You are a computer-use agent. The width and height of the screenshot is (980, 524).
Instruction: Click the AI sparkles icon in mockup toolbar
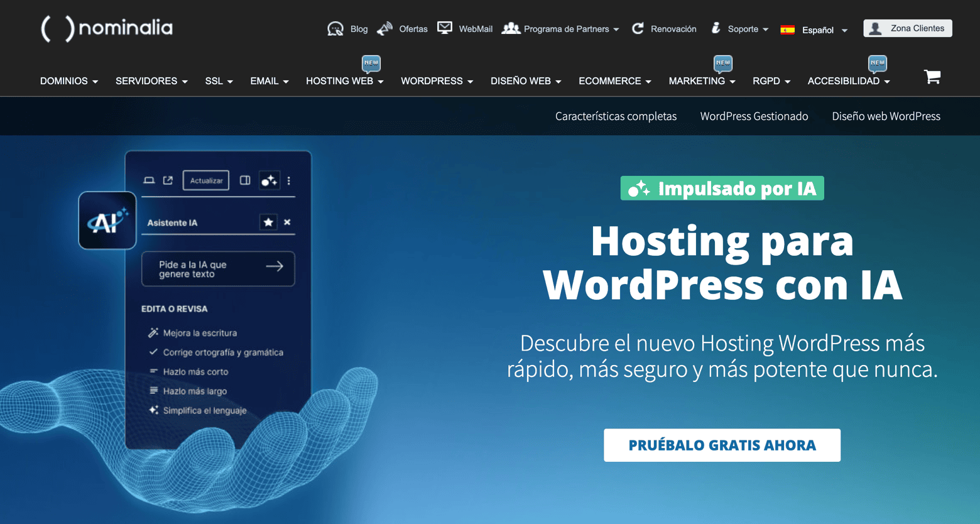point(269,180)
